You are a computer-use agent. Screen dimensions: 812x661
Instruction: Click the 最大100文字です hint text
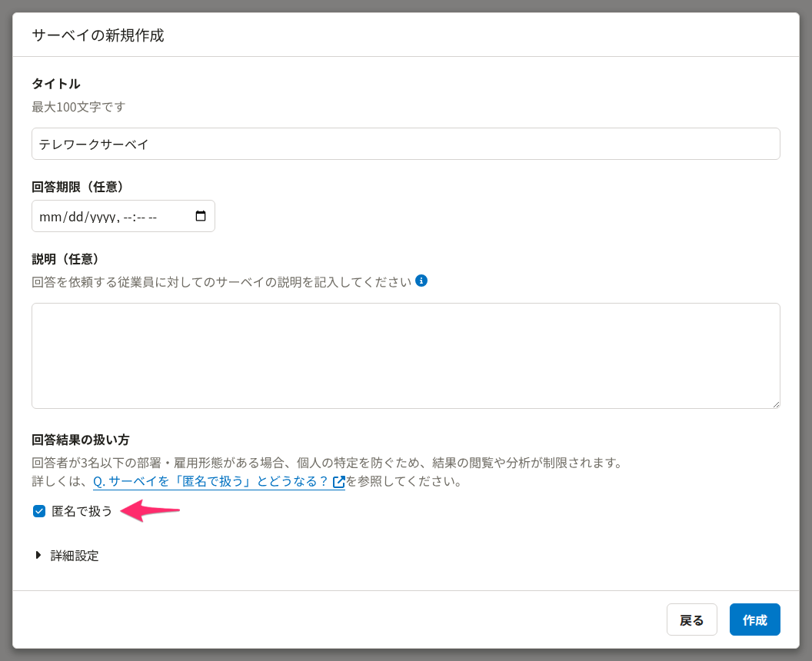pyautogui.click(x=78, y=107)
